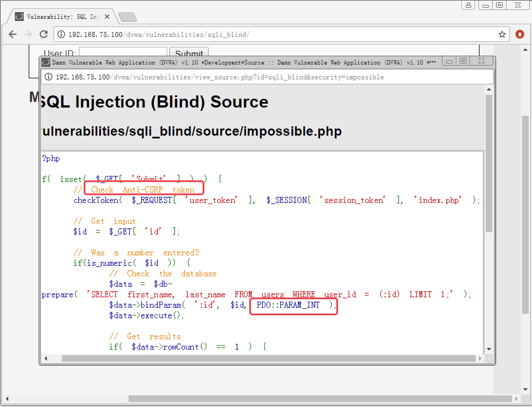The height and width of the screenshot is (407, 532).
Task: Click popup vertical scrollbar down arrow
Action: pos(489,349)
